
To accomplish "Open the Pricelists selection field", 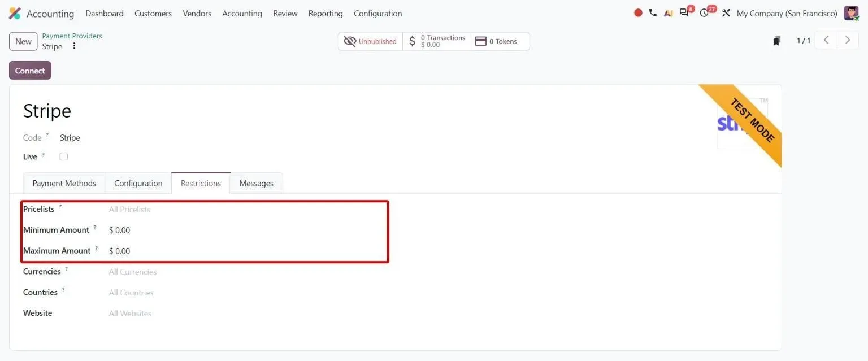I will tap(246, 210).
